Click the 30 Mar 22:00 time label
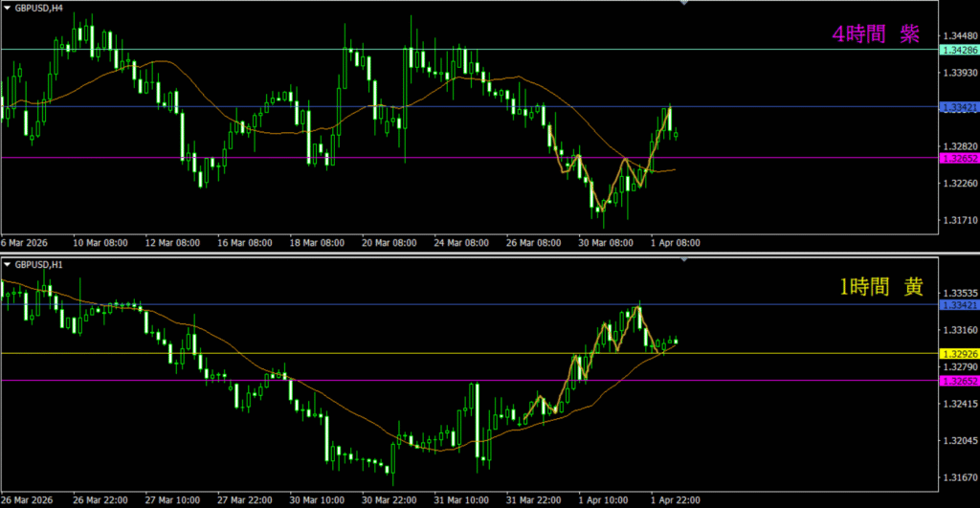The height and width of the screenshot is (508, 980). (x=390, y=499)
